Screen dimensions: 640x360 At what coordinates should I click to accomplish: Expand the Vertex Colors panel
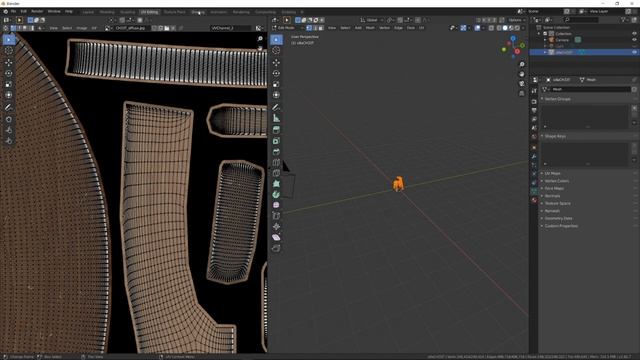pyautogui.click(x=556, y=181)
